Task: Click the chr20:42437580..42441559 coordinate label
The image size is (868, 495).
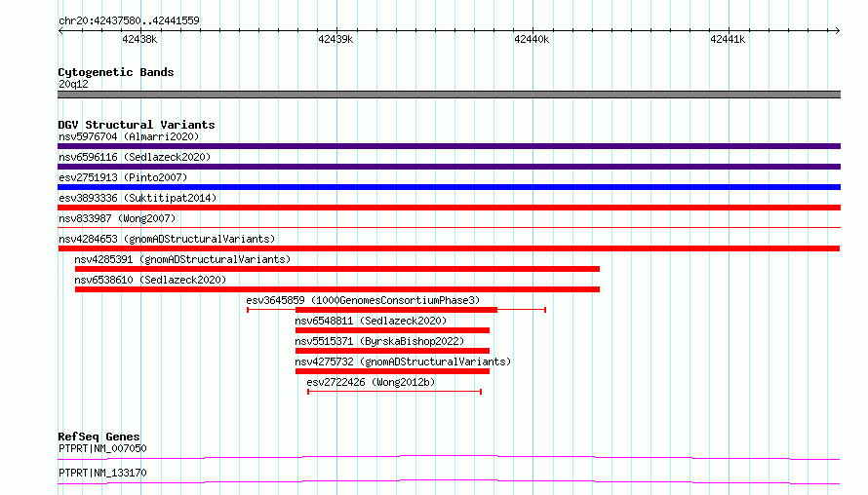Action: point(129,20)
